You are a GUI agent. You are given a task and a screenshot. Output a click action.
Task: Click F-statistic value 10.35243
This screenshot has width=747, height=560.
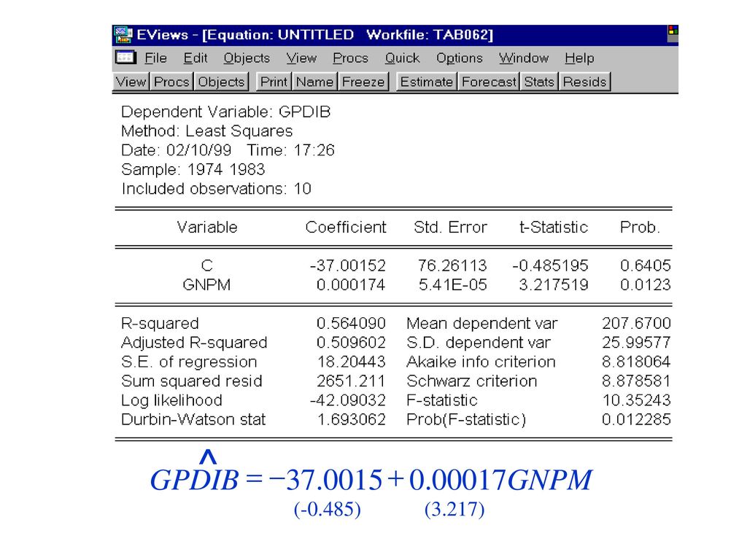(x=637, y=400)
